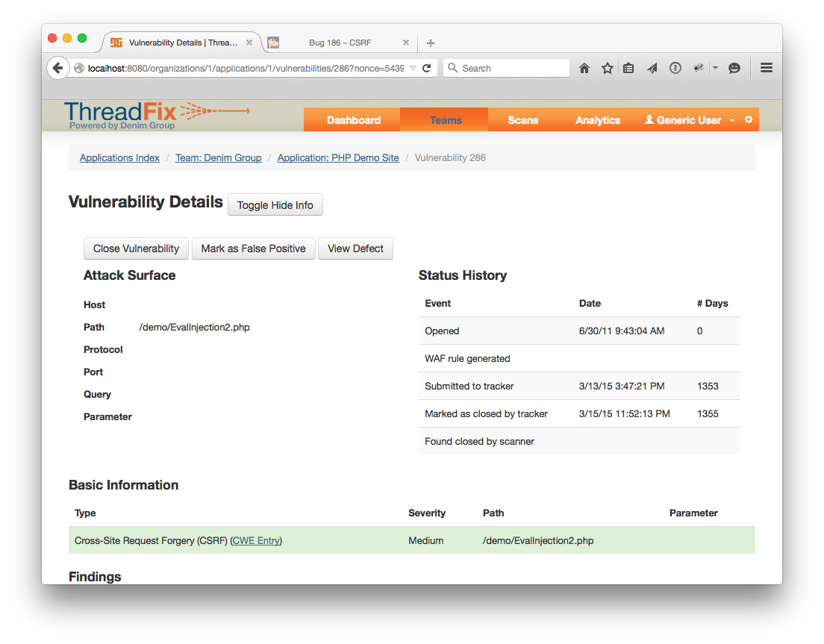The width and height of the screenshot is (824, 644).
Task: Open a new browser tab
Action: click(x=431, y=43)
